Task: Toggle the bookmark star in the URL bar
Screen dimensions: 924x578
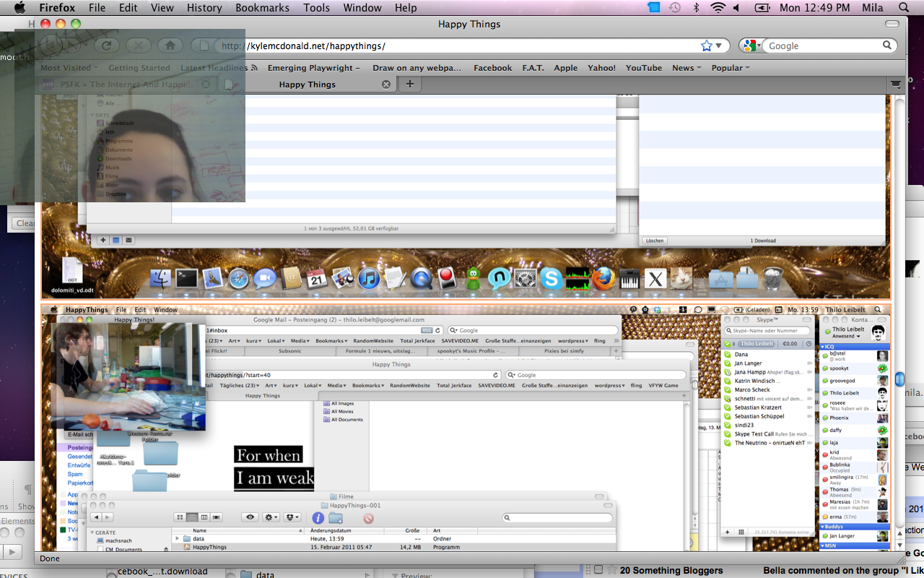Action: [x=706, y=46]
